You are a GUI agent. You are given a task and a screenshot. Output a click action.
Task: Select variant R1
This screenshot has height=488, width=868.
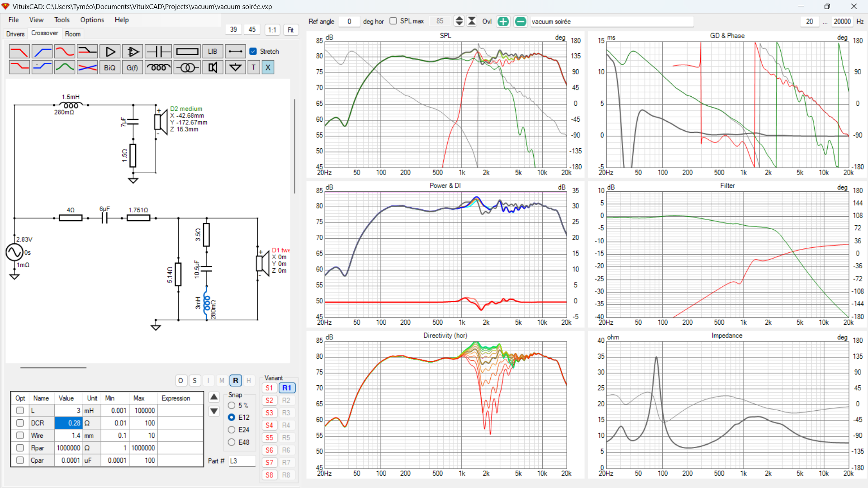[x=287, y=388]
